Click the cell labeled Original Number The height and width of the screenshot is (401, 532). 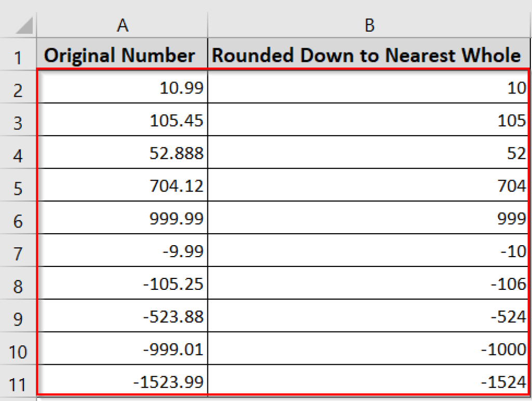click(x=123, y=55)
